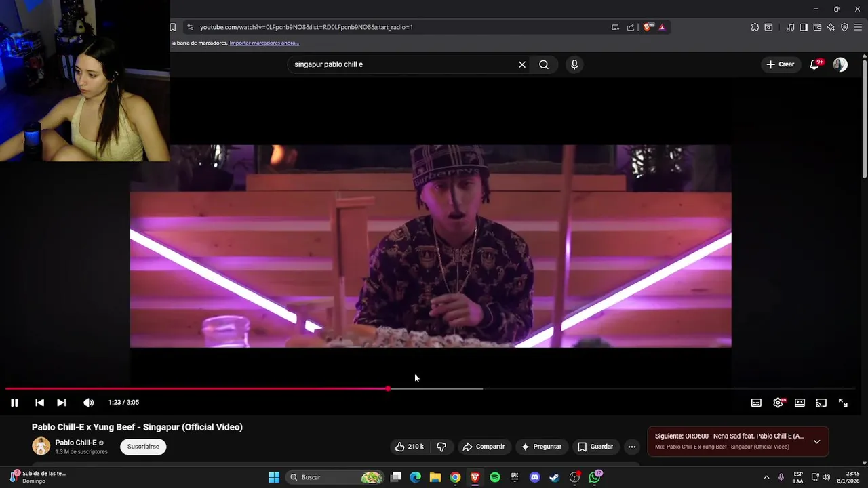The image size is (868, 488).
Task: Click the Preguntar button
Action: (541, 447)
